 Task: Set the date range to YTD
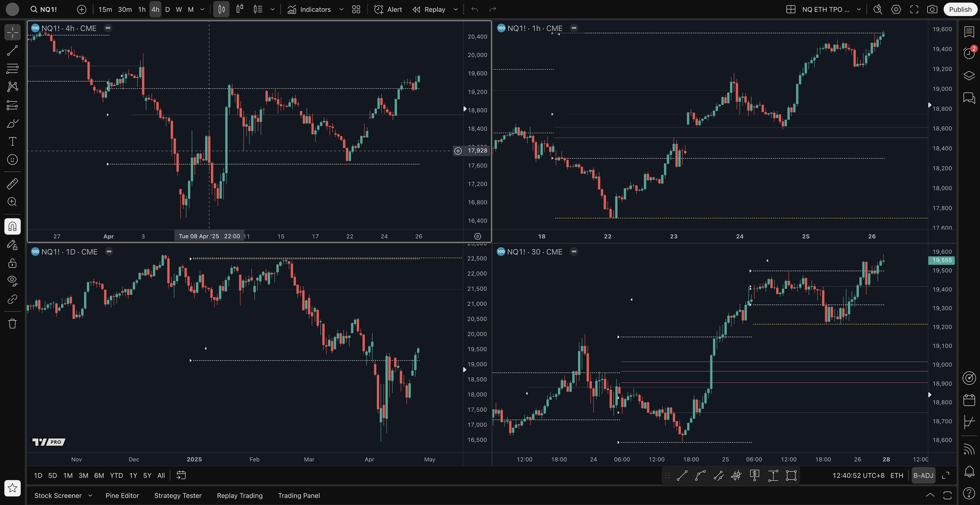pos(116,475)
